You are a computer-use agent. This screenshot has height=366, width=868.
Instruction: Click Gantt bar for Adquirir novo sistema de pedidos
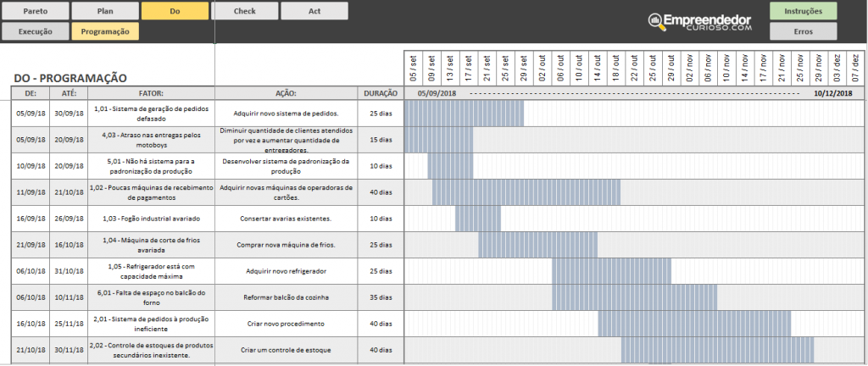(465, 114)
